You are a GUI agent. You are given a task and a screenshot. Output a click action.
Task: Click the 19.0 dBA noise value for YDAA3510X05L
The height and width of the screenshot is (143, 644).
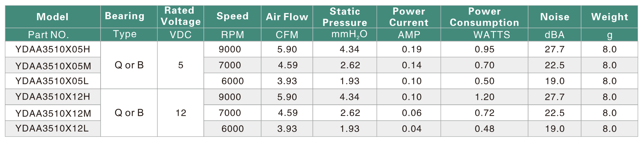tap(555, 81)
